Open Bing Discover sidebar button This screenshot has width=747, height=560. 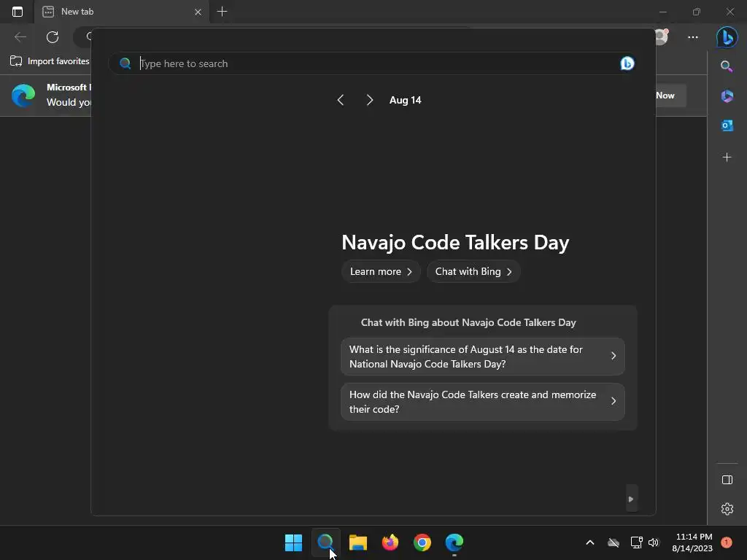[727, 37]
